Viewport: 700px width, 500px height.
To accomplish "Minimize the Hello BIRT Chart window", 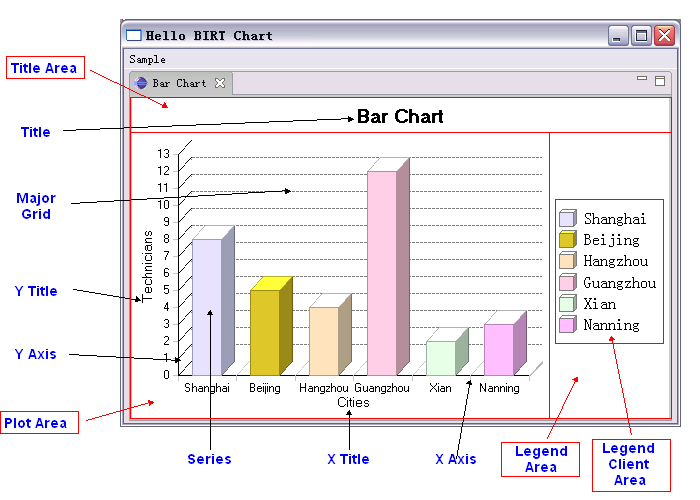I will (618, 35).
